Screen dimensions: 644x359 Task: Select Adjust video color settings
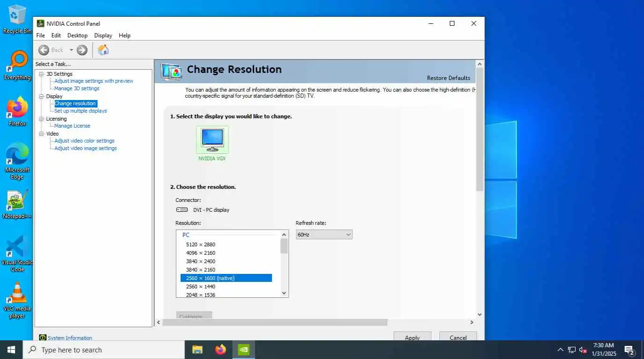point(84,141)
